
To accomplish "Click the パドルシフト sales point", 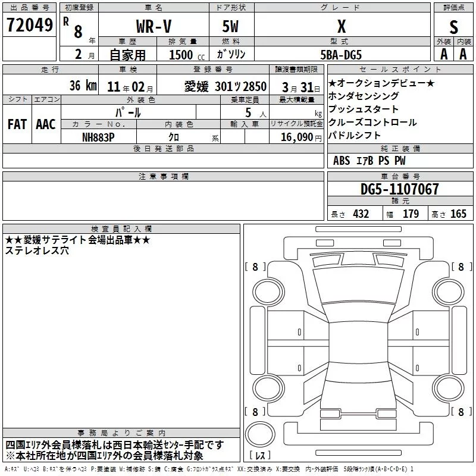I will tap(354, 135).
